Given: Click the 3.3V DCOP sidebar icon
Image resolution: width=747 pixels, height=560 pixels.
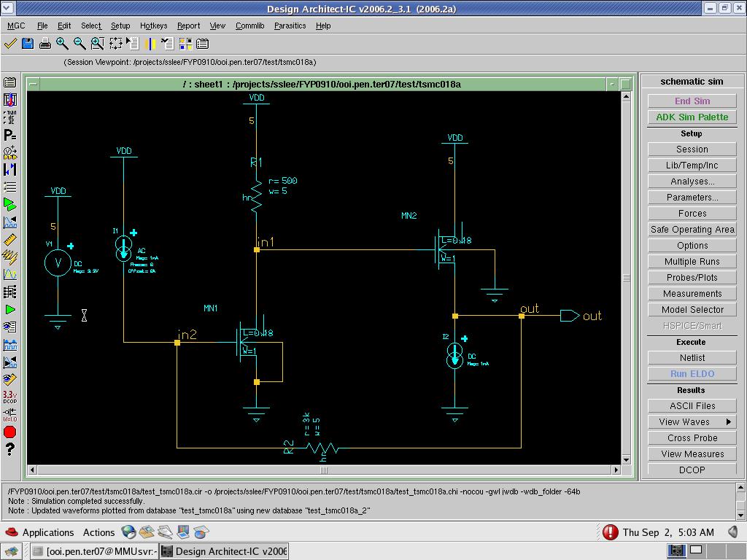Looking at the screenshot, I should click(x=10, y=397).
